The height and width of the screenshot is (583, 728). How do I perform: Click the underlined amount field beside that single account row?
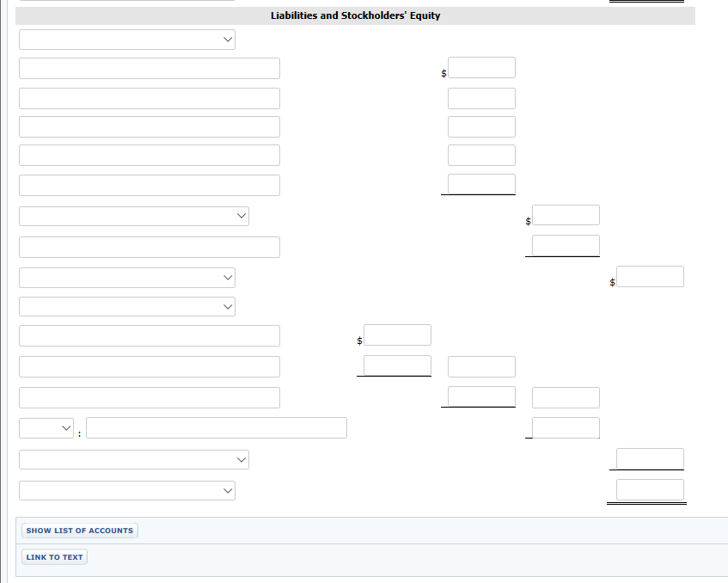pos(566,245)
